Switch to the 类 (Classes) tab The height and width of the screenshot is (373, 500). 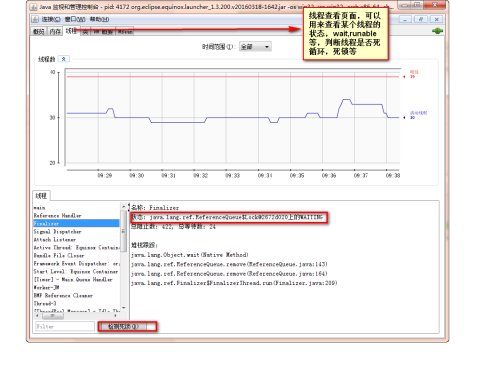click(x=85, y=32)
